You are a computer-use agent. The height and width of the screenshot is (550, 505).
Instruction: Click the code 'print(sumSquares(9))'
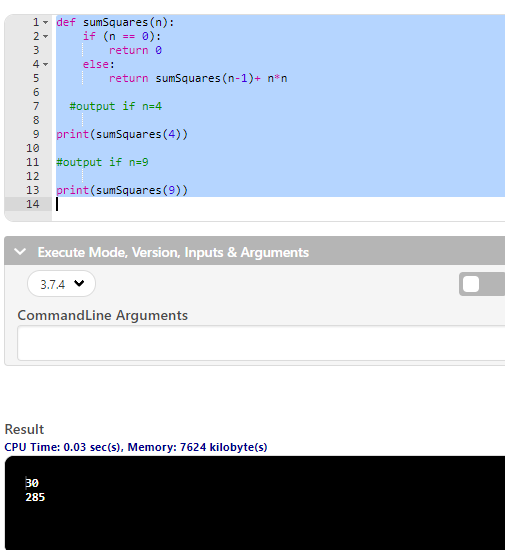coord(122,190)
